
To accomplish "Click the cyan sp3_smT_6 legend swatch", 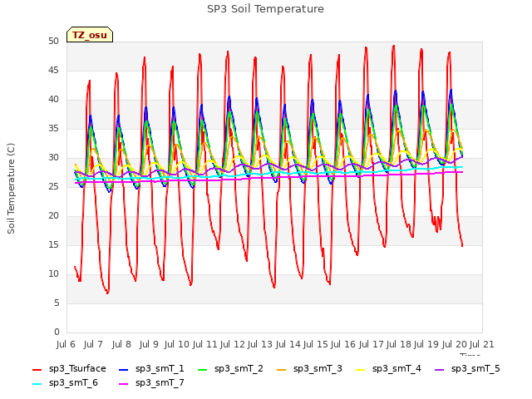I will (x=37, y=384).
